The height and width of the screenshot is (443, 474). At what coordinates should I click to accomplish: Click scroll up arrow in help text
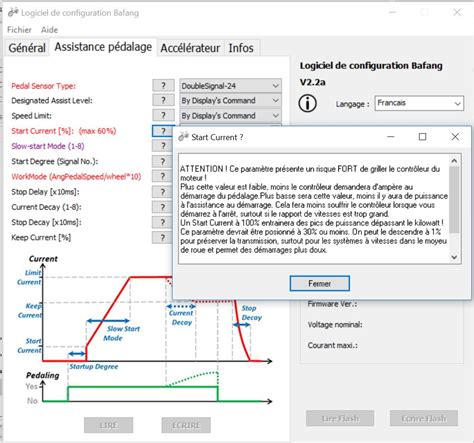tap(454, 161)
